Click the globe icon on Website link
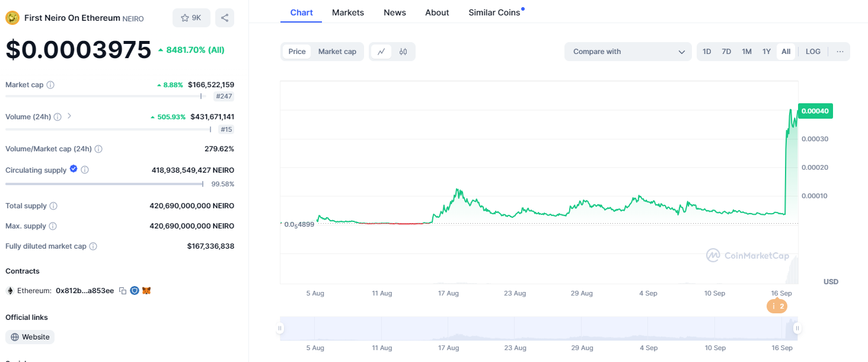868x362 pixels. (x=15, y=337)
